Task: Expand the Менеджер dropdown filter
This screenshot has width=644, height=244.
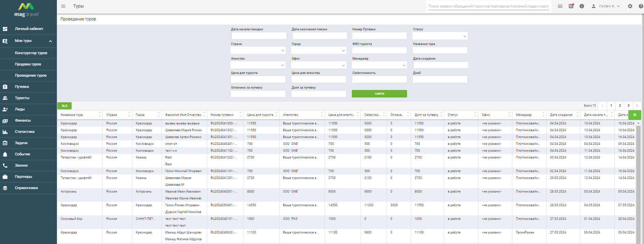Action: pos(379,65)
